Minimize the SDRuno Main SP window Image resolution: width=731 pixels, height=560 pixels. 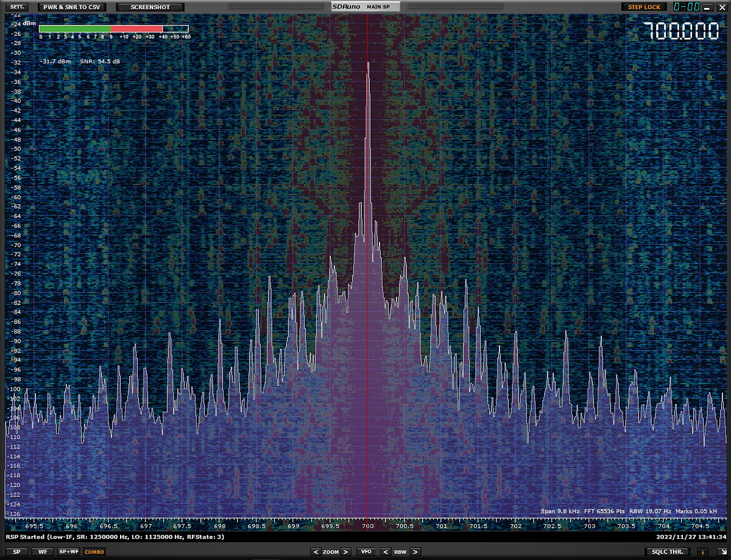coord(707,7)
